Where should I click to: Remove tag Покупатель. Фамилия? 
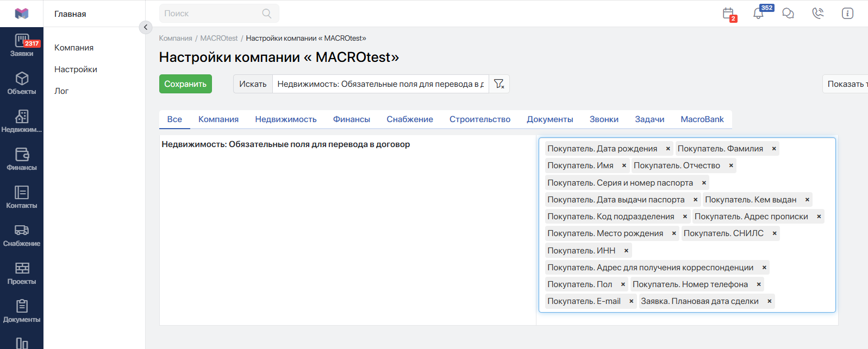[774, 149]
